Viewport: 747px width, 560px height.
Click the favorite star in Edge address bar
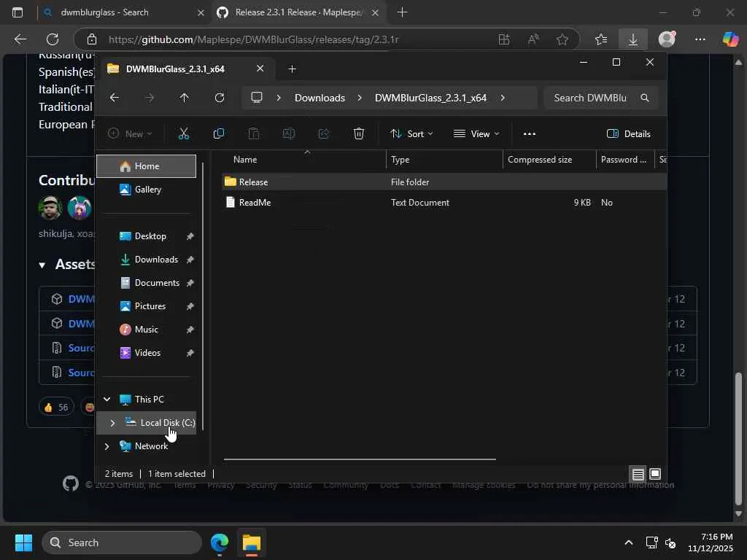562,39
